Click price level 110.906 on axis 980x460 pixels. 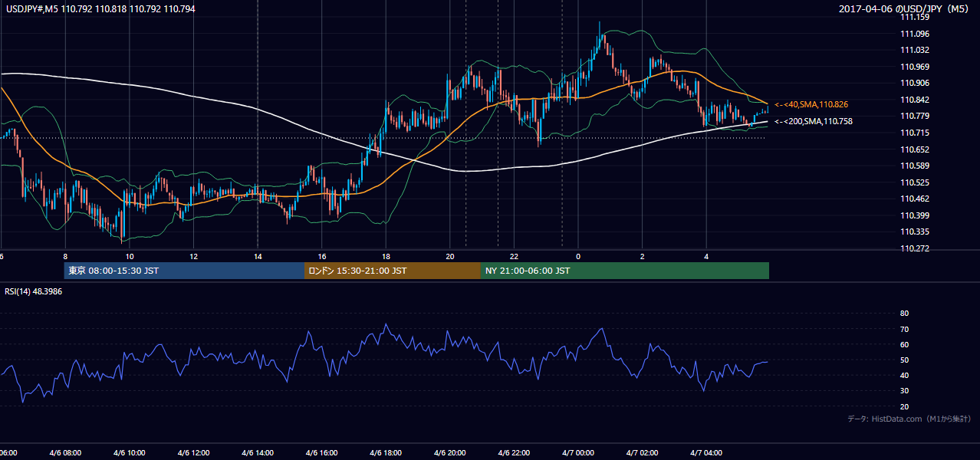(x=915, y=83)
